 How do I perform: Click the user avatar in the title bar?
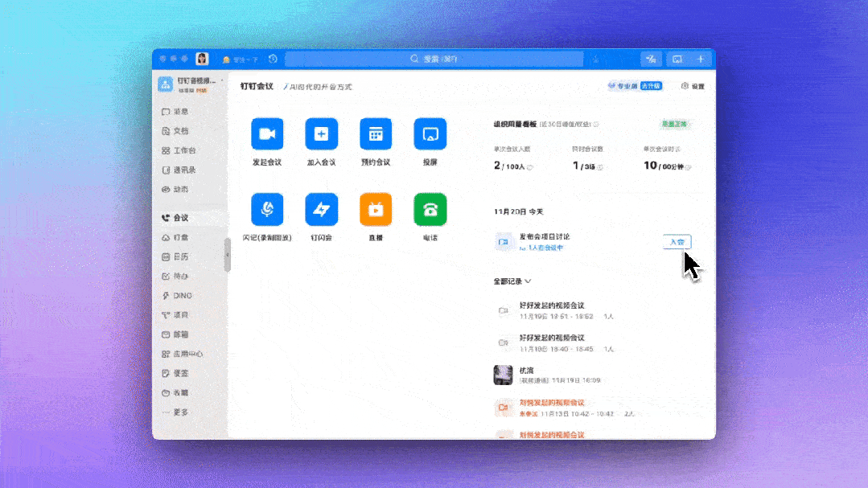[202, 59]
